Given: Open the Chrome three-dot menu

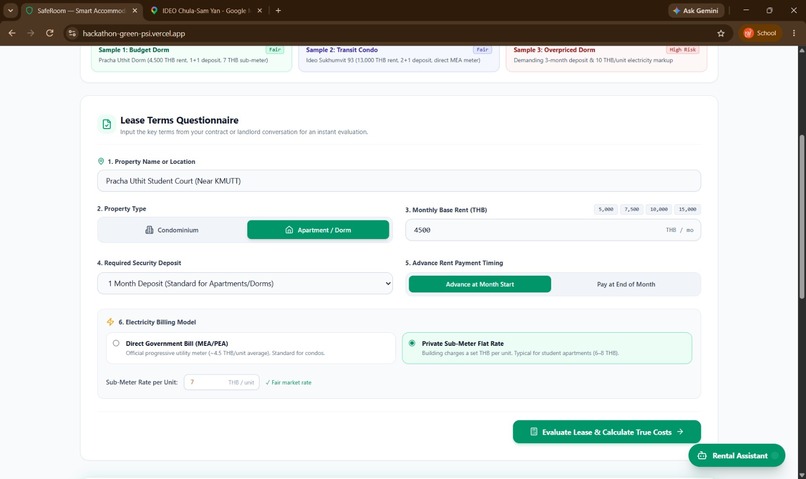Looking at the screenshot, I should (794, 33).
